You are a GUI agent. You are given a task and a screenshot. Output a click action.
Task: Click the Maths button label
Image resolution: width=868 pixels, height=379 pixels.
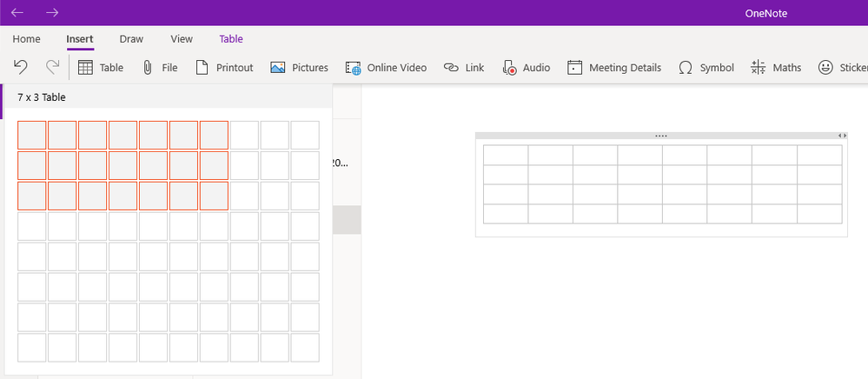(787, 68)
